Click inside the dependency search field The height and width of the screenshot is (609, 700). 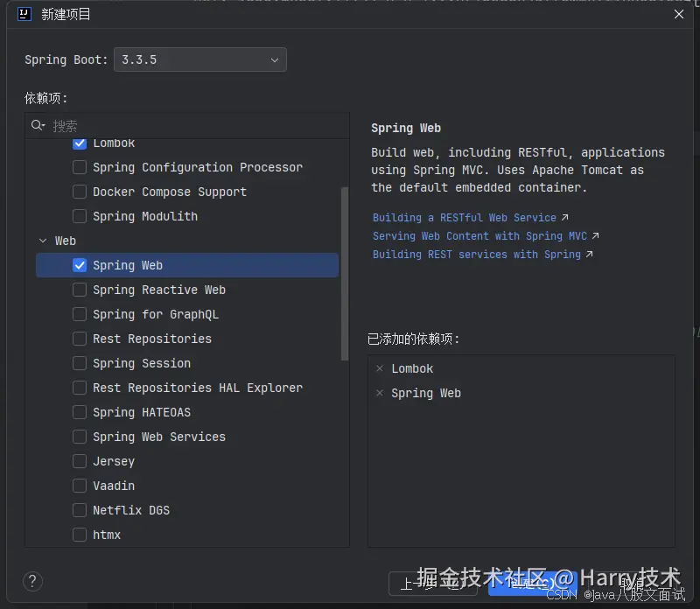pyautogui.click(x=175, y=125)
